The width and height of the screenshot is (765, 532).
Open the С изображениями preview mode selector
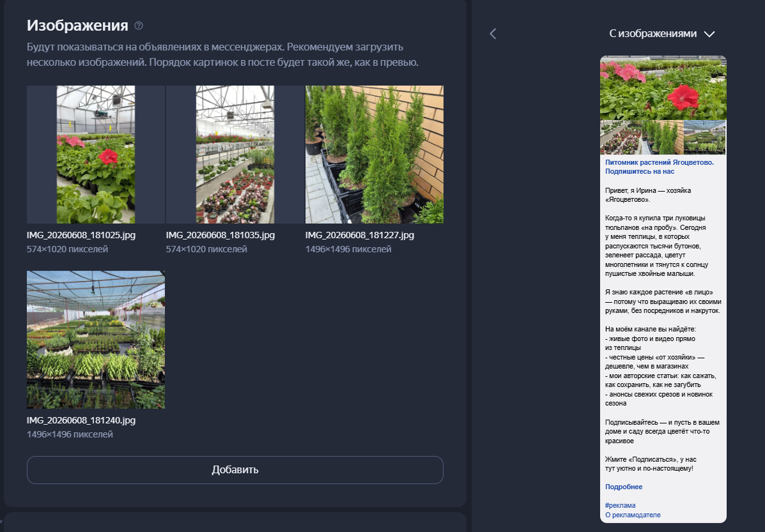tap(661, 34)
